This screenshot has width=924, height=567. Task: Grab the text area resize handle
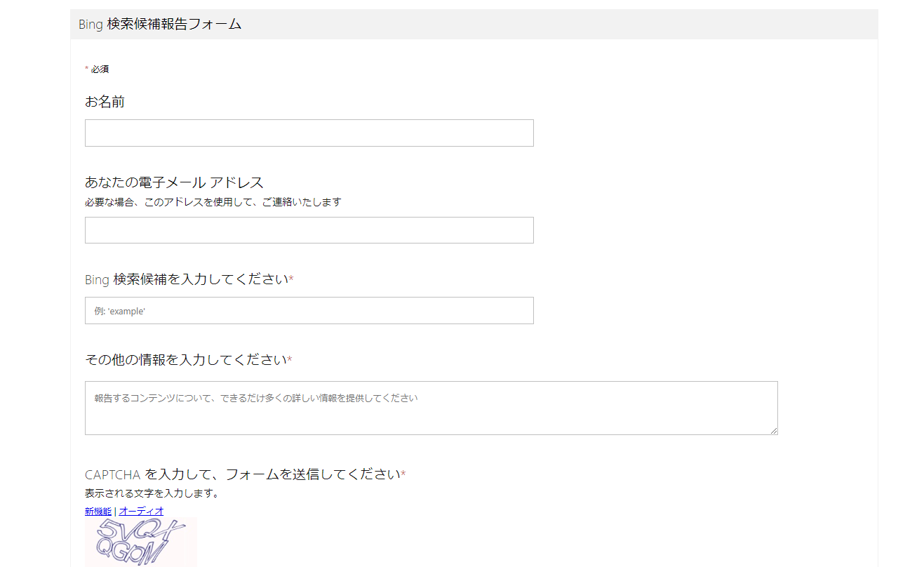click(773, 430)
